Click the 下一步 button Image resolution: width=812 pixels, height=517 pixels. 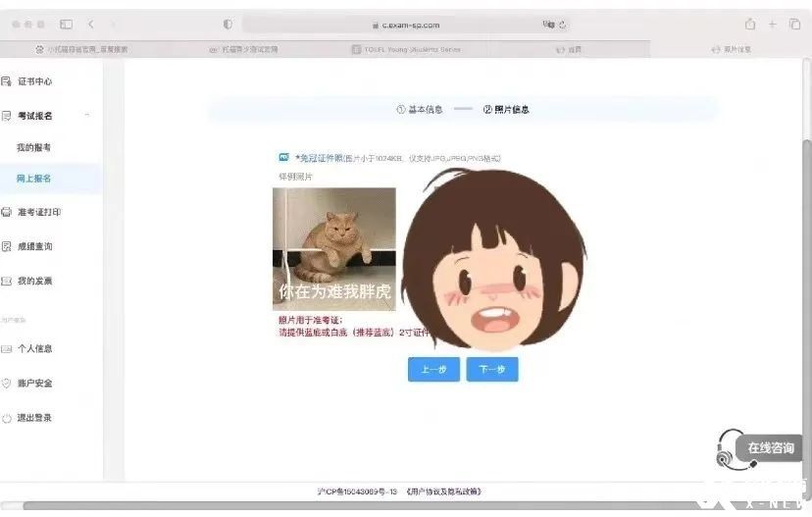pyautogui.click(x=492, y=370)
